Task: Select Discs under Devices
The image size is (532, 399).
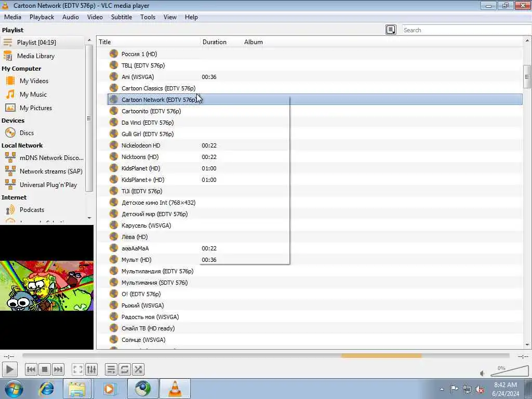Action: (43, 132)
